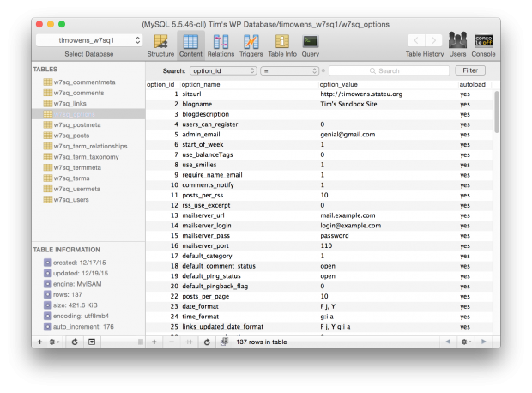Open the Triggers view
The height and width of the screenshot is (393, 532).
[x=251, y=45]
